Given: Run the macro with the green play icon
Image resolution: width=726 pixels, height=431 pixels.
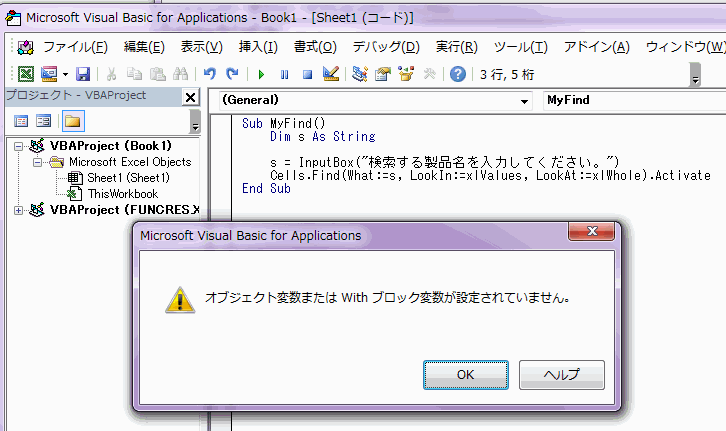Looking at the screenshot, I should coord(261,75).
